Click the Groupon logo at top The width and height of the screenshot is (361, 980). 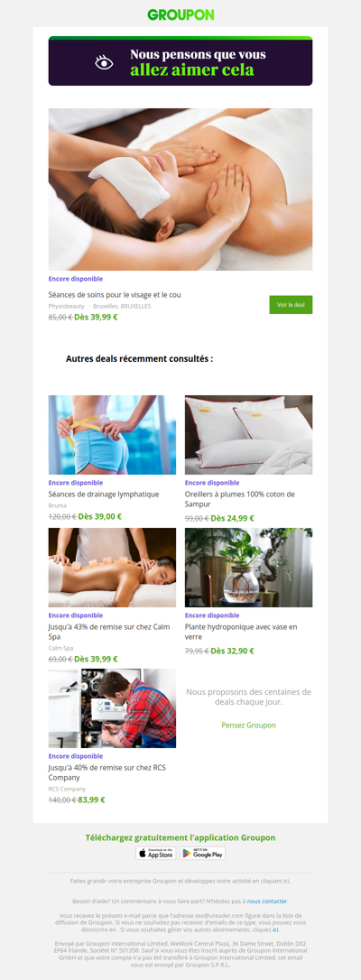pos(180,15)
